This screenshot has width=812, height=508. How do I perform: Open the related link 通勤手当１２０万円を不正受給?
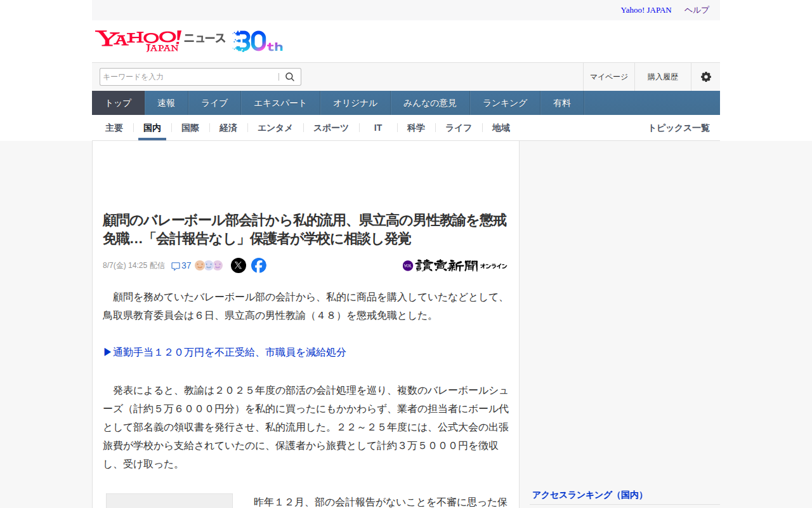[225, 352]
